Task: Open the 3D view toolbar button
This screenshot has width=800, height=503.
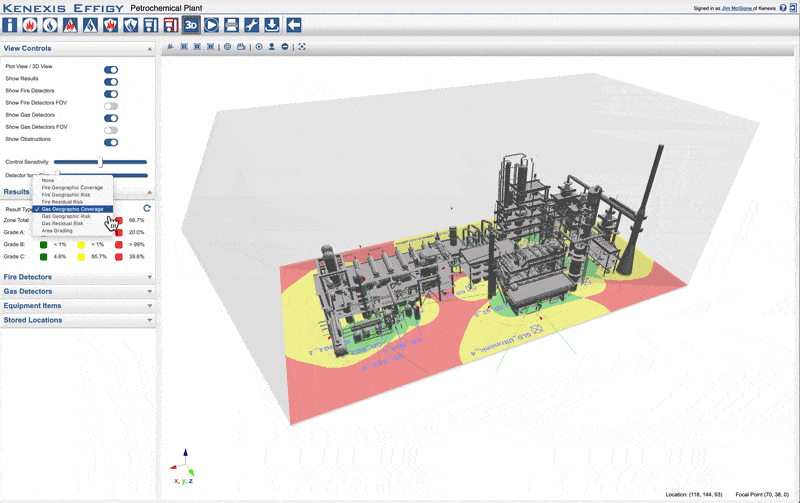Action: click(190, 24)
